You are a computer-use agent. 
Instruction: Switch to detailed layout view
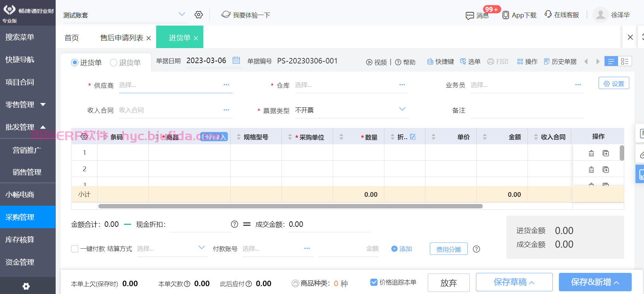coord(625,61)
